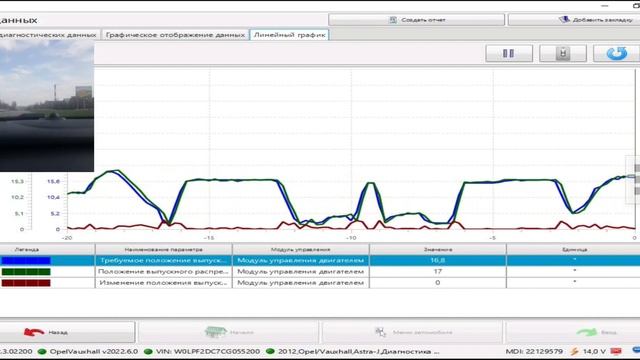Click the dashcam video thumbnail overlay

point(47,106)
